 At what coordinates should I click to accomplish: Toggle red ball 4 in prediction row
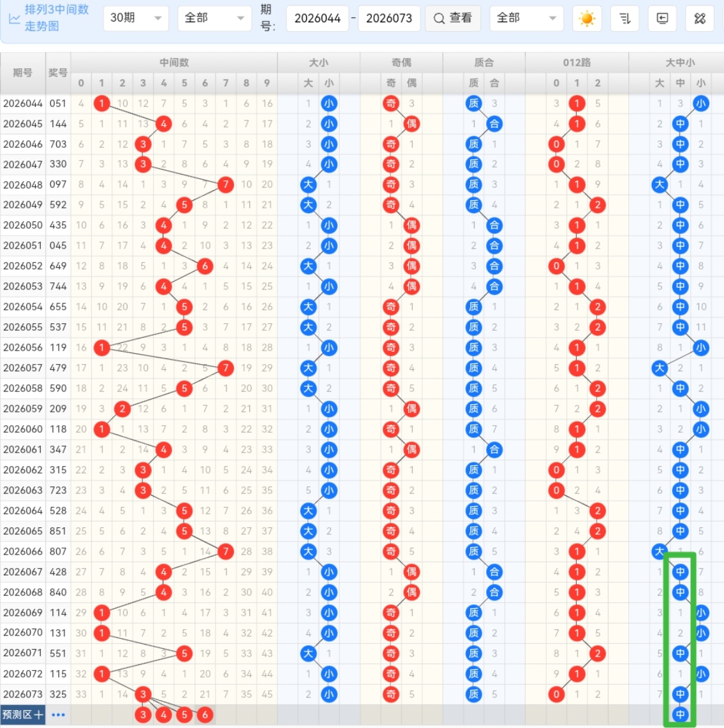click(164, 715)
